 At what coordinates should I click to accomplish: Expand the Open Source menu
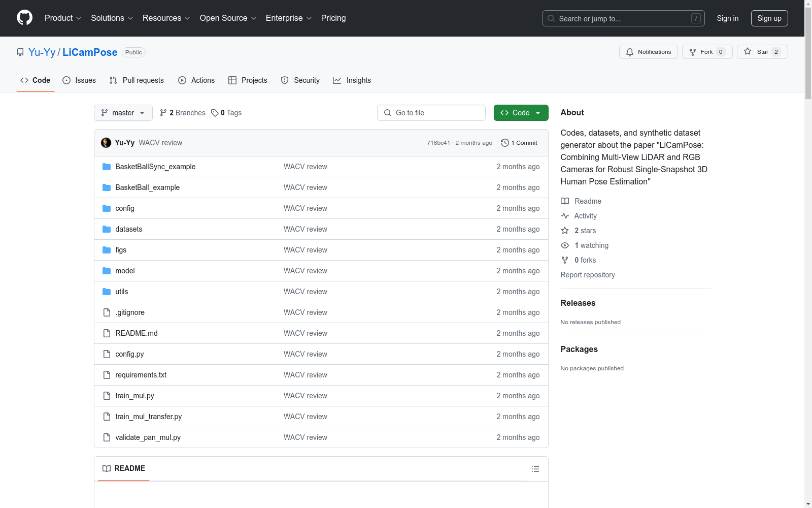point(228,18)
